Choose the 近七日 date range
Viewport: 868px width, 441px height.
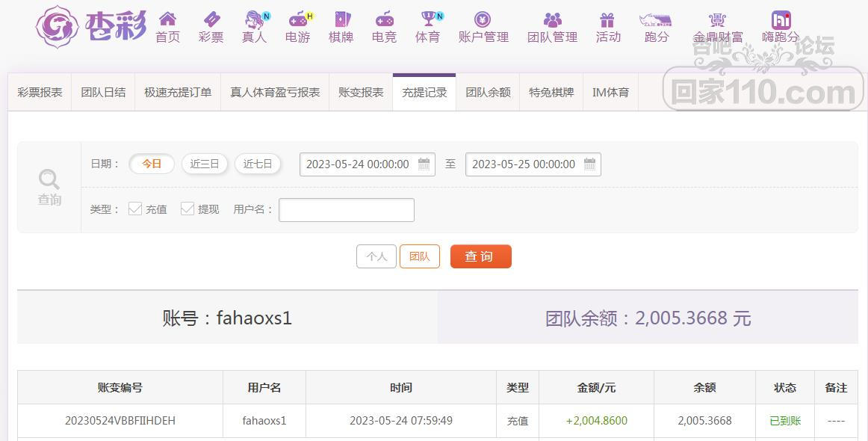coord(258,164)
